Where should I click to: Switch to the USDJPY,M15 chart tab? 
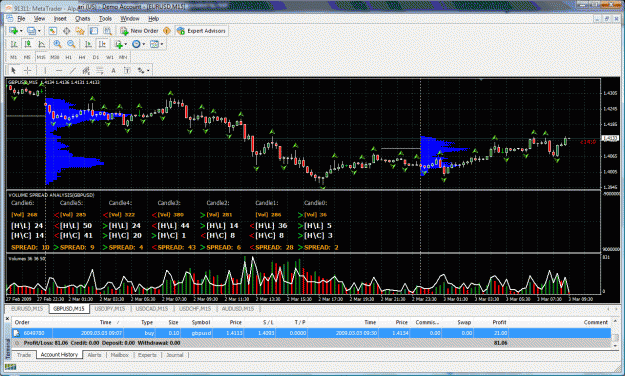point(110,309)
